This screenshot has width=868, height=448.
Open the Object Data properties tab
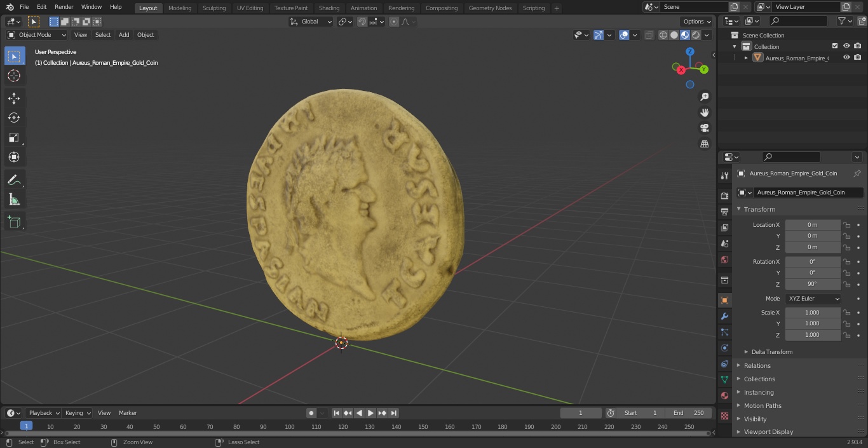[724, 380]
